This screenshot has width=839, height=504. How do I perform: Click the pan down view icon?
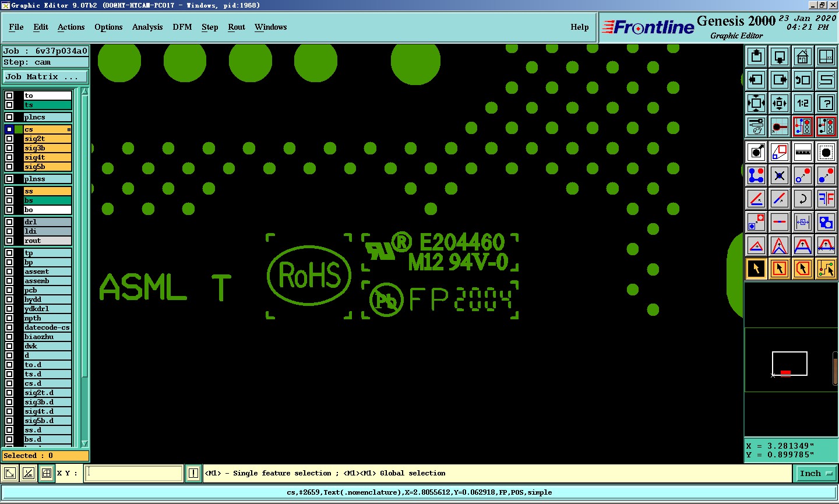point(780,57)
